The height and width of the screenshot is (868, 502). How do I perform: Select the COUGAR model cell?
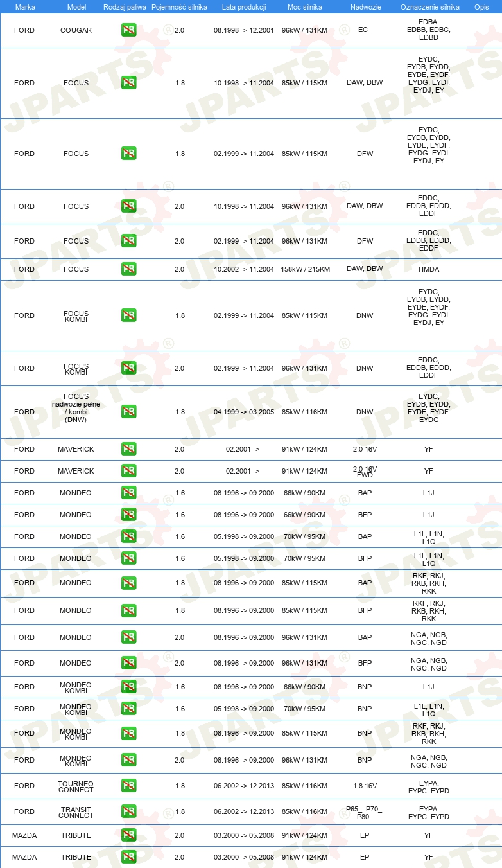(x=76, y=30)
